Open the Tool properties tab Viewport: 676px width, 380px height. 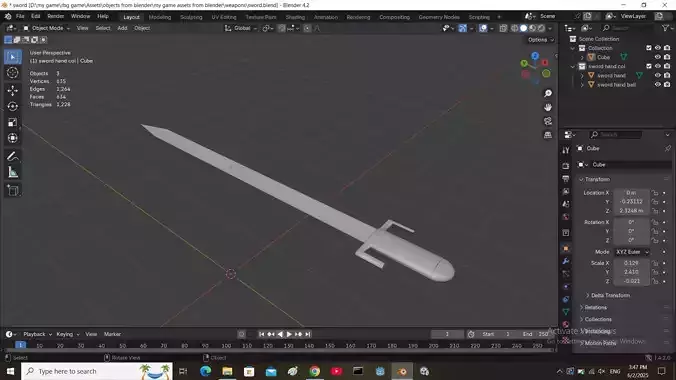click(566, 150)
